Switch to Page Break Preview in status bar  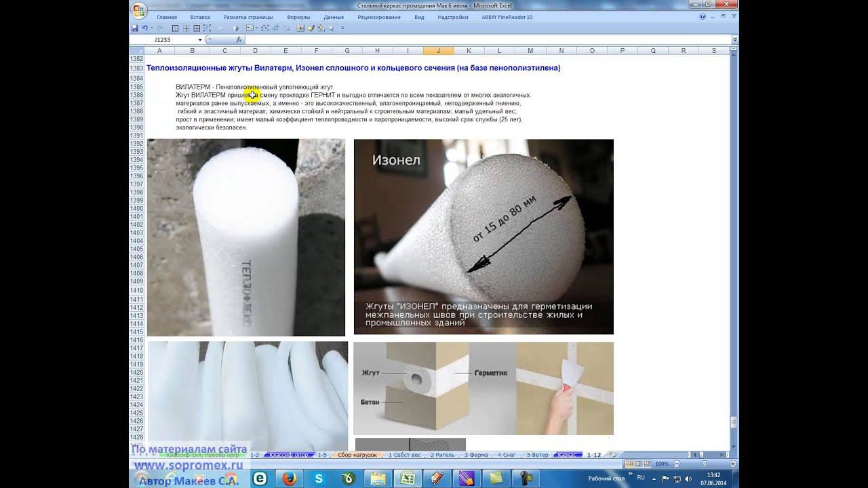coord(647,464)
